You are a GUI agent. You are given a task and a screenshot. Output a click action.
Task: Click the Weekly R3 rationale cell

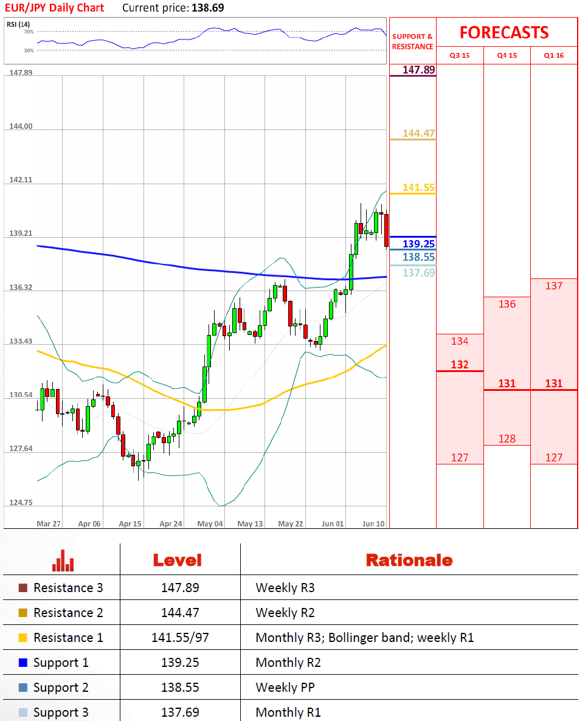coord(285,588)
